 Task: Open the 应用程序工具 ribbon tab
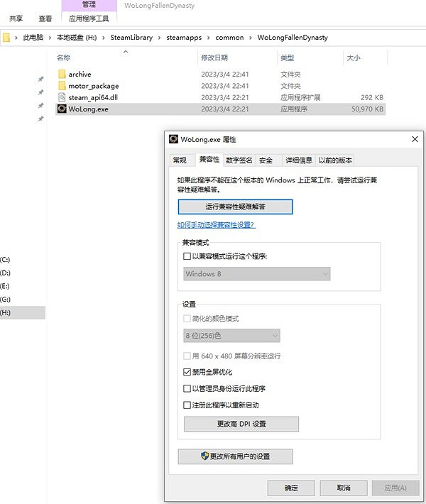tap(89, 18)
